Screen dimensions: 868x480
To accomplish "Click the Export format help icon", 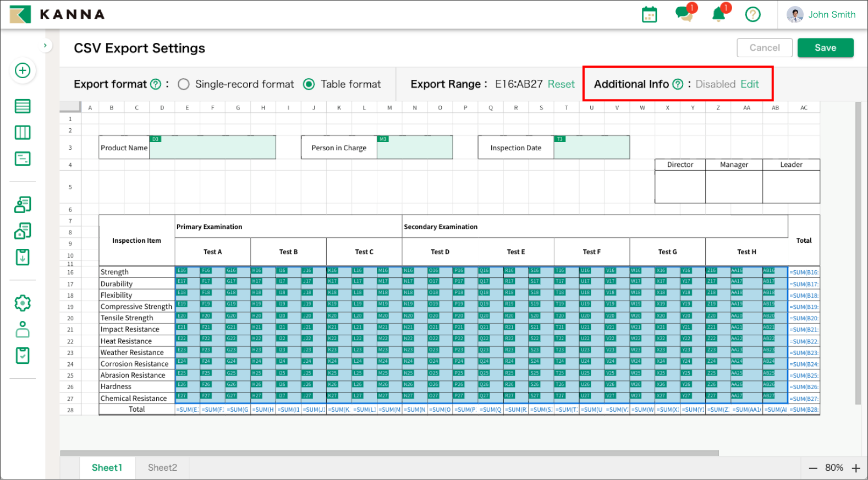I will 156,84.
